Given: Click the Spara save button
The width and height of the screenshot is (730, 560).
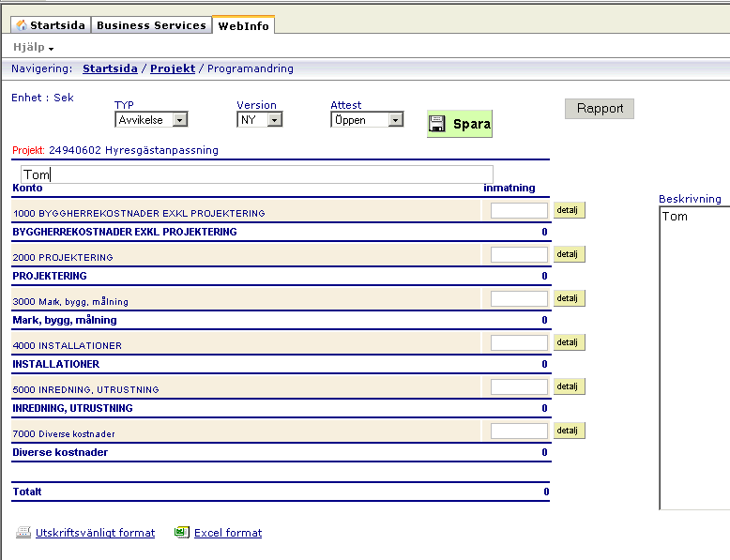Looking at the screenshot, I should 460,124.
